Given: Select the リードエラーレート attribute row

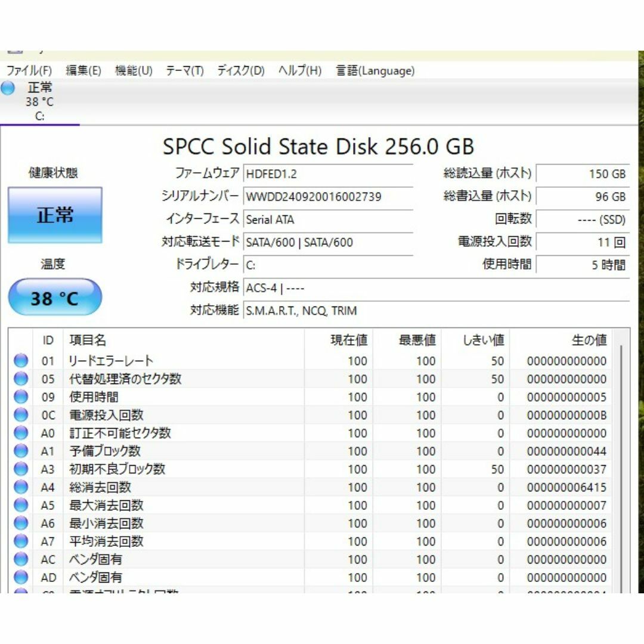Looking at the screenshot, I should (311, 361).
